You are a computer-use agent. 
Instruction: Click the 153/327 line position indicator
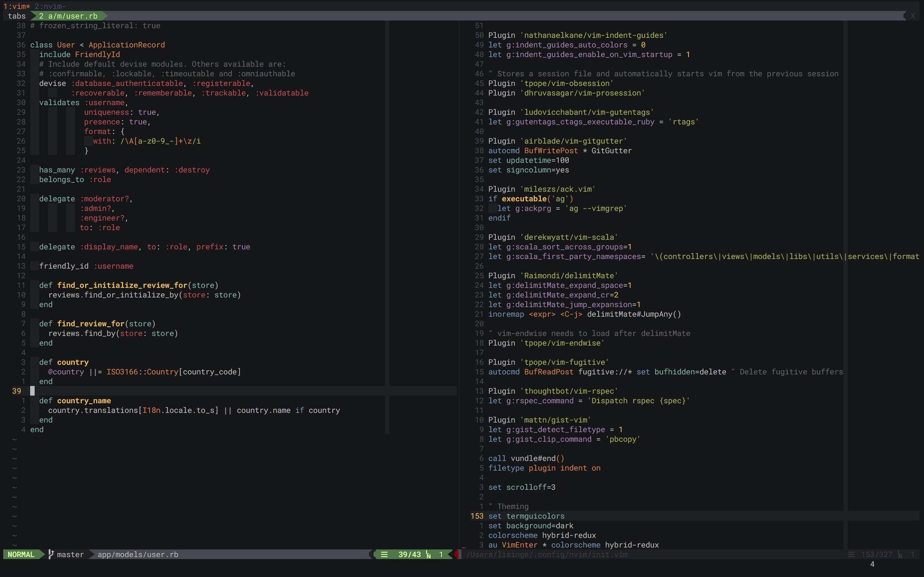tap(876, 554)
